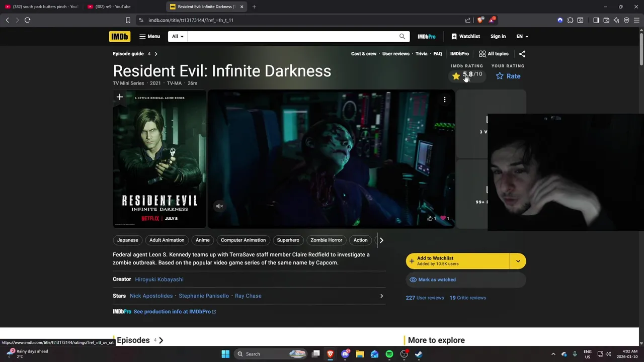Open User reviews in the top nav
The height and width of the screenshot is (362, 644).
[396, 54]
